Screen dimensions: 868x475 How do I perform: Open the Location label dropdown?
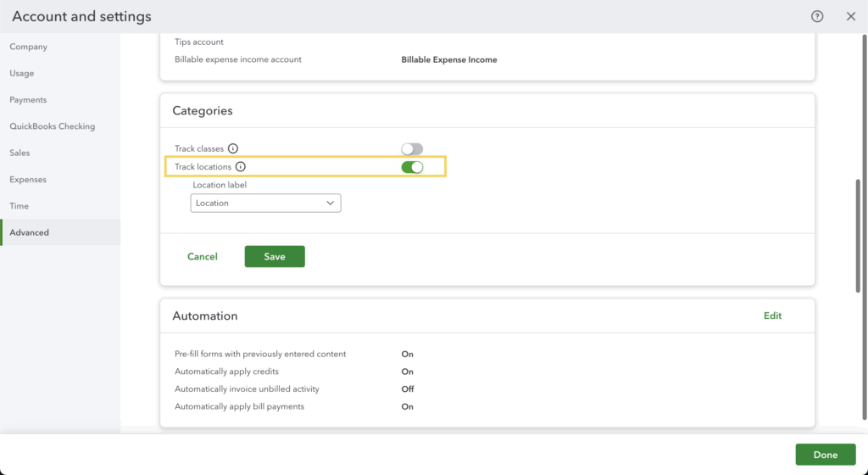(x=265, y=204)
